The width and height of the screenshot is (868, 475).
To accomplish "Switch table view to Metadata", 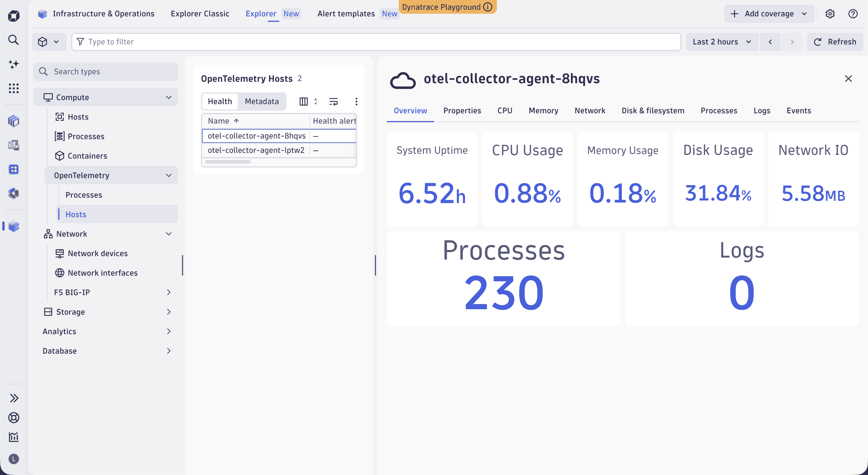I will [262, 101].
